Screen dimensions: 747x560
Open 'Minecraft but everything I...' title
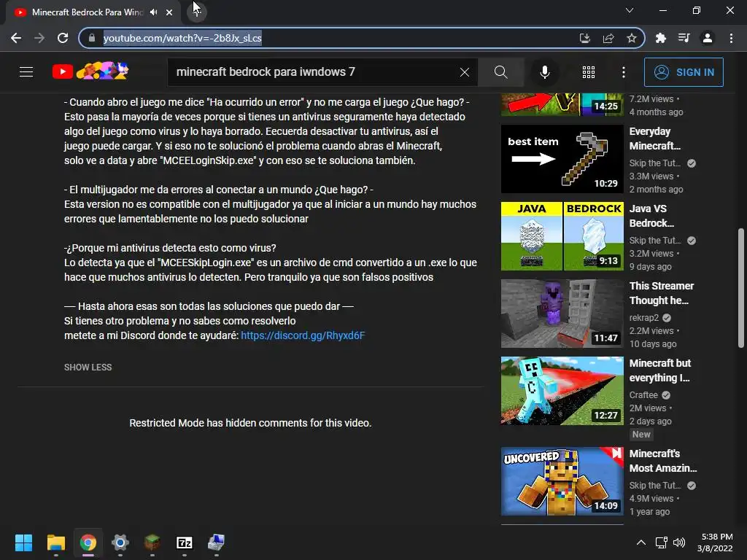pyautogui.click(x=660, y=370)
